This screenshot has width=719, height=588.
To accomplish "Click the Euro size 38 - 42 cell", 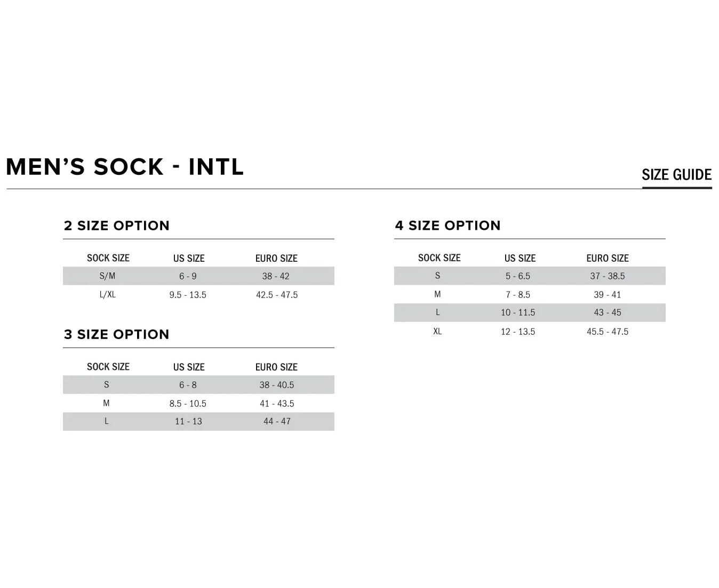I will 276,276.
